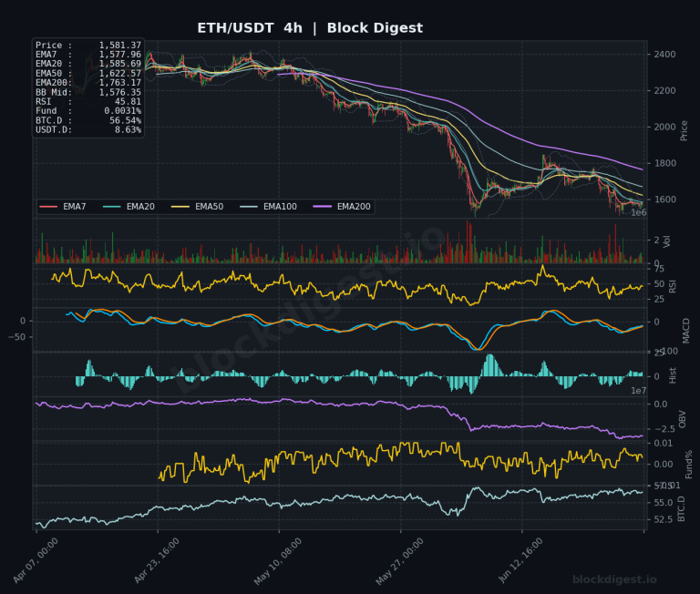Click the 2000 price axis tick
Image resolution: width=700 pixels, height=594 pixels.
664,127
